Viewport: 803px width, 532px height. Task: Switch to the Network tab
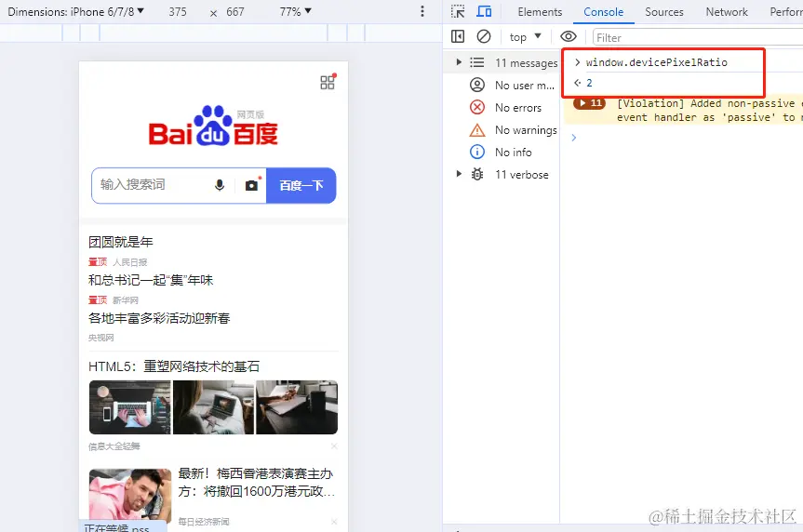727,12
